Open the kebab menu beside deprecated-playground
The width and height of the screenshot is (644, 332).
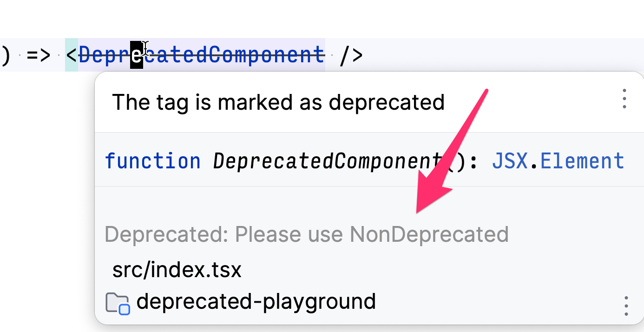point(626,305)
